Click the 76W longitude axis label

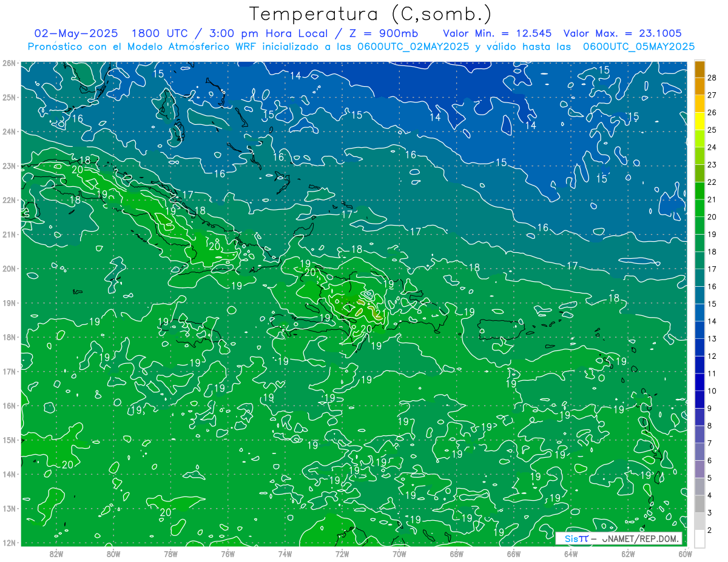[228, 554]
